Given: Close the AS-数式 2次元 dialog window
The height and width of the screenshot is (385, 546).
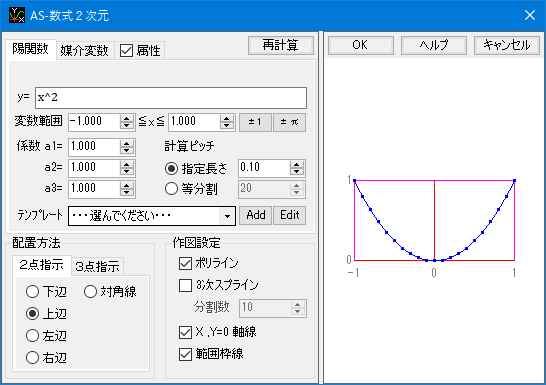Looking at the screenshot, I should (530, 15).
